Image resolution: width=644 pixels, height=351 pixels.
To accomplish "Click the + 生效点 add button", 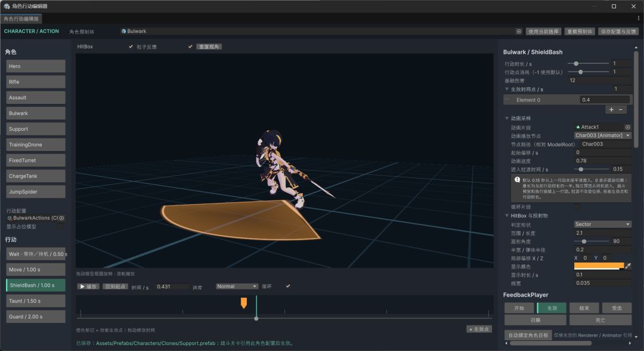I will click(479, 330).
